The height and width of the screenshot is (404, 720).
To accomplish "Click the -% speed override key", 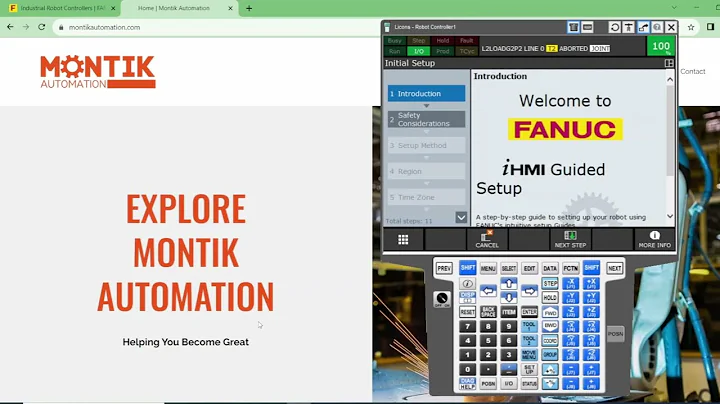I will point(550,384).
